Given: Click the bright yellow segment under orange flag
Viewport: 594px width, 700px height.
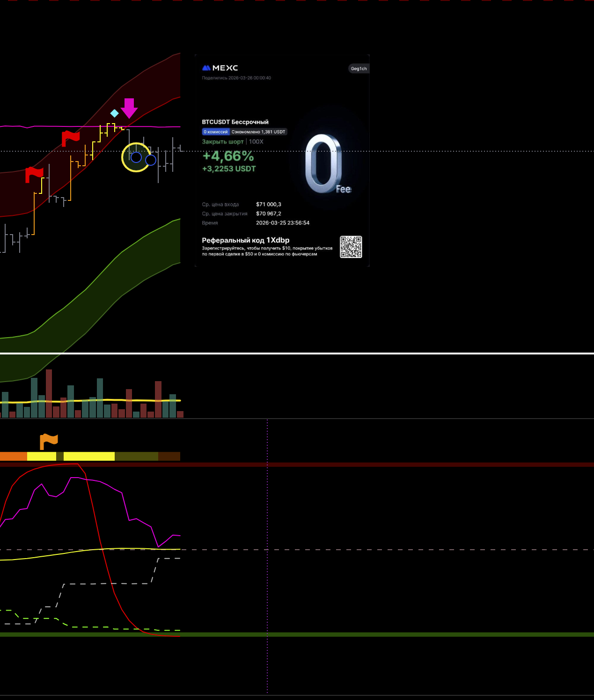Looking at the screenshot, I should 41,456.
